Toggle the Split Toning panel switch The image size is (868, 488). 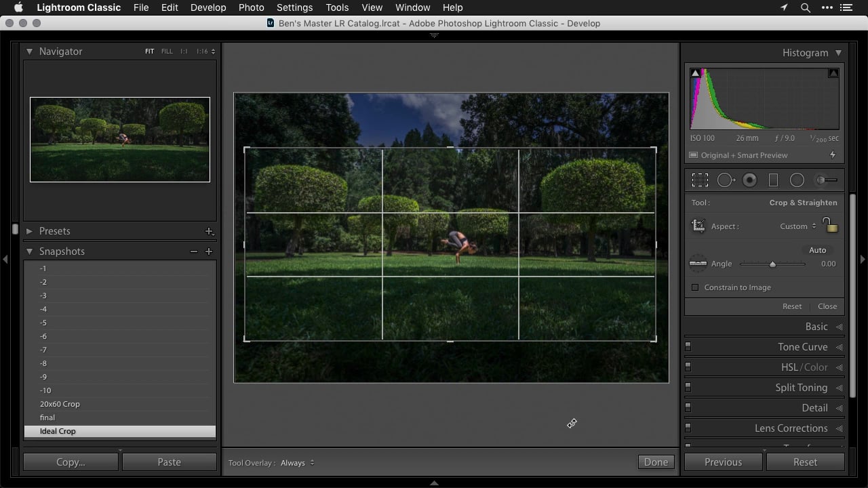coord(688,387)
